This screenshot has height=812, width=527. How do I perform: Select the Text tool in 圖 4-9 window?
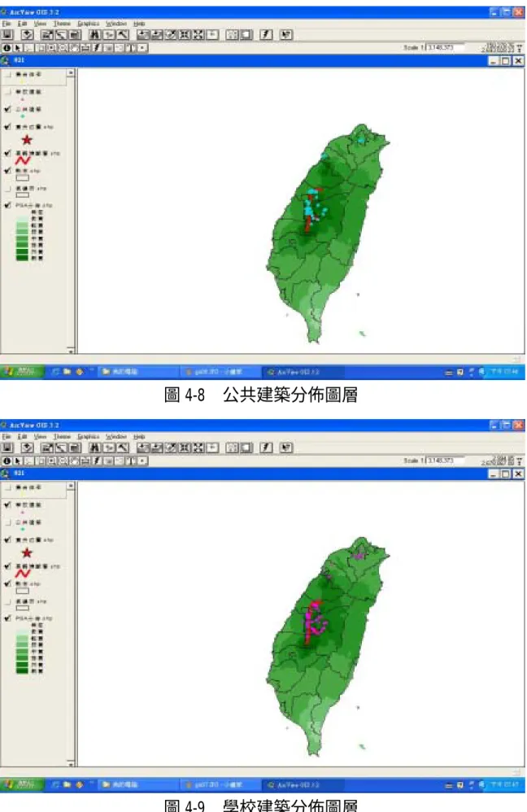(131, 461)
